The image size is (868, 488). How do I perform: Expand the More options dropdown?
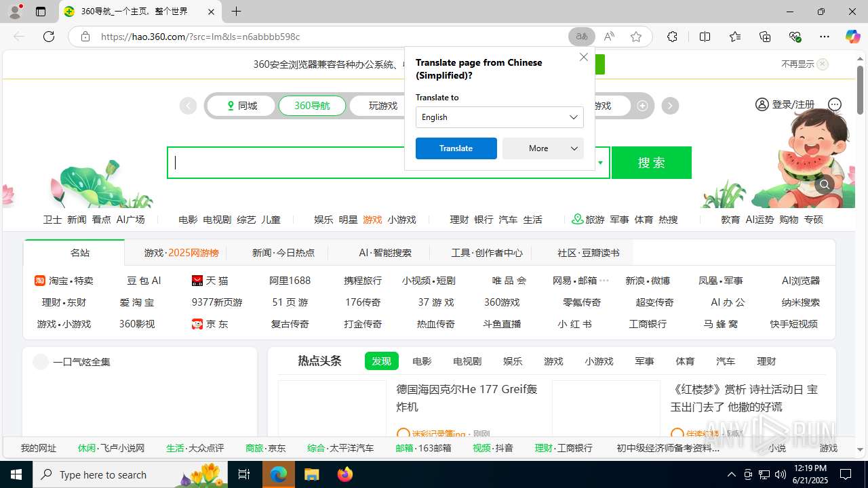[x=543, y=148]
